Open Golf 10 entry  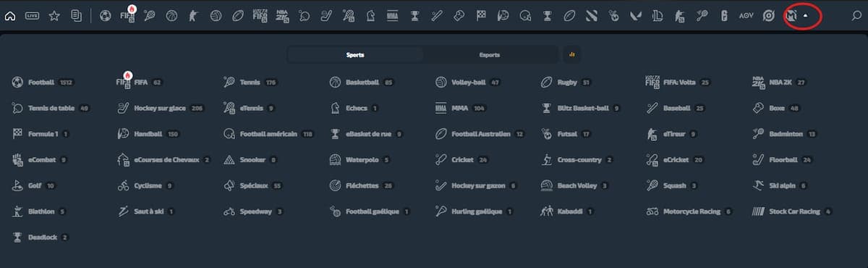(x=34, y=185)
